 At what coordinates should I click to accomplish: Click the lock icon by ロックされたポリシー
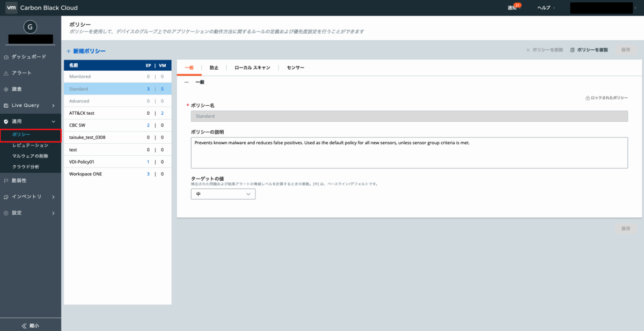588,98
